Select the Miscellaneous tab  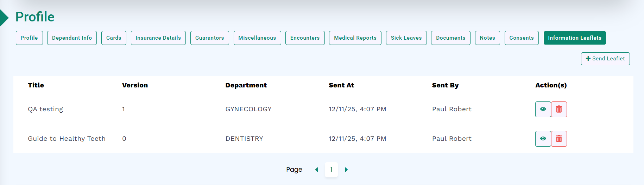257,38
